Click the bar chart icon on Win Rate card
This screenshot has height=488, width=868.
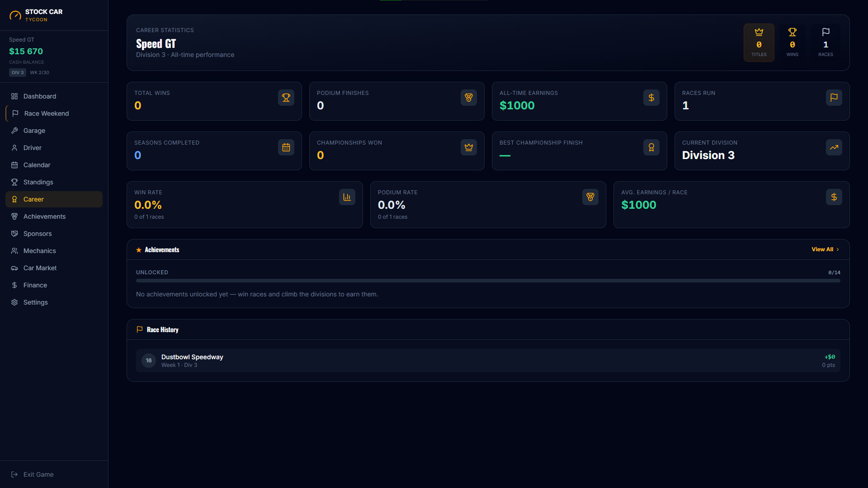pos(347,197)
